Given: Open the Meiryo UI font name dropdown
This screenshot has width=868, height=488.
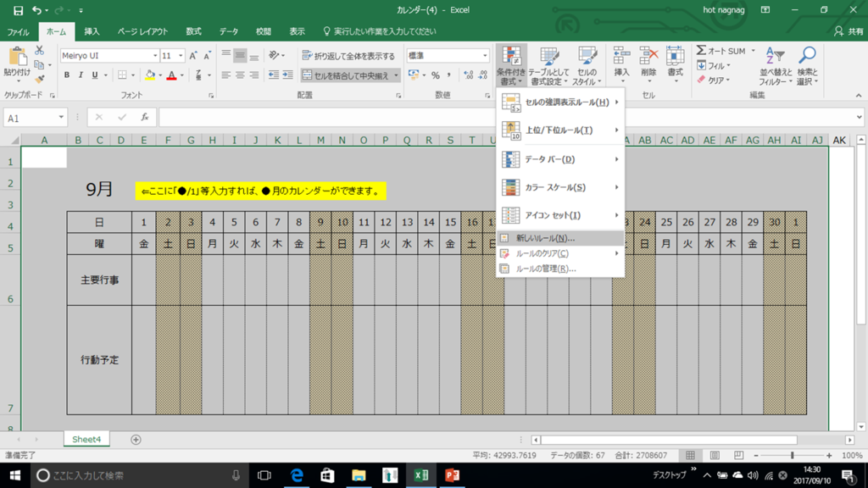Looking at the screenshot, I should coord(155,55).
